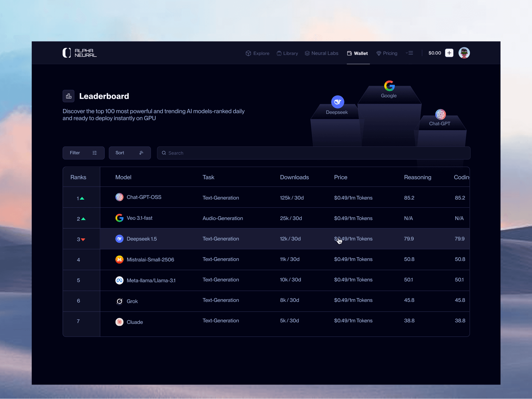Click the plus icon to add funds
The image size is (532, 399).
click(x=449, y=53)
